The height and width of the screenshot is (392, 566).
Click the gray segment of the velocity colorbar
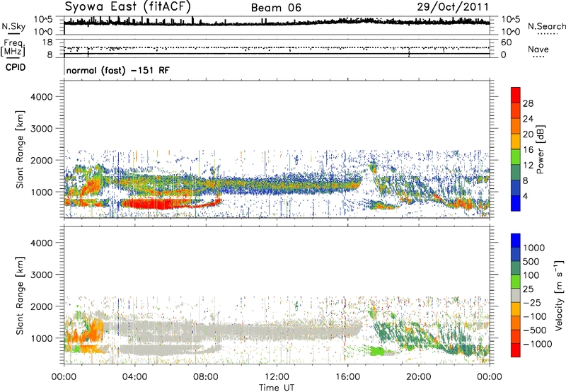coord(516,295)
